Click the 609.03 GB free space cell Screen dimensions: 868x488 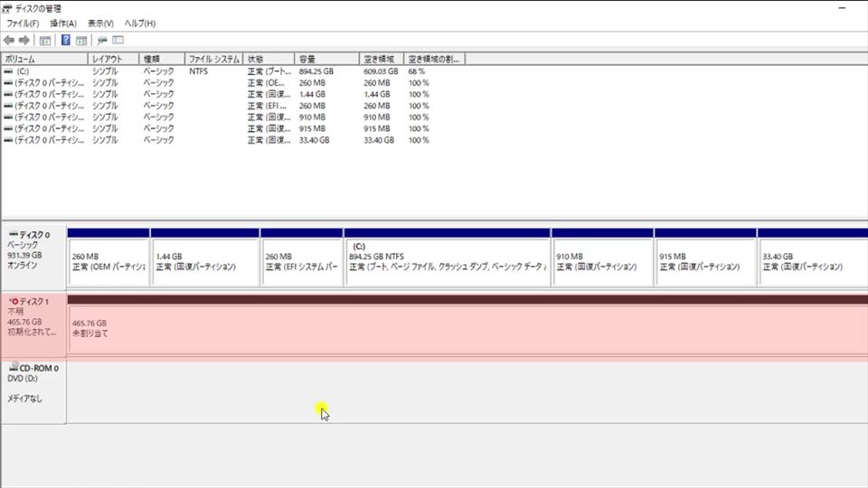(x=381, y=71)
